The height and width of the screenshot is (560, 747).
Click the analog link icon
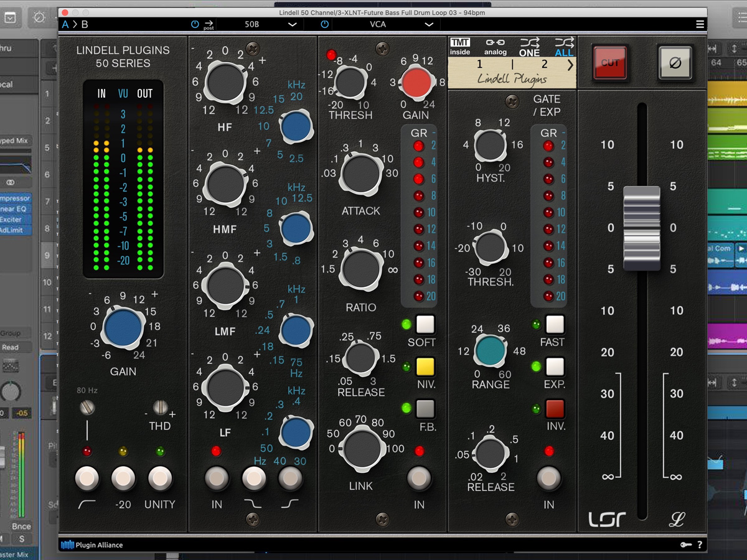point(495,47)
